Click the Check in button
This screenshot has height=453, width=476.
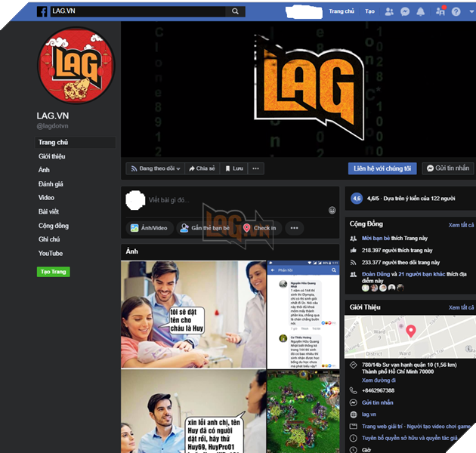point(261,228)
